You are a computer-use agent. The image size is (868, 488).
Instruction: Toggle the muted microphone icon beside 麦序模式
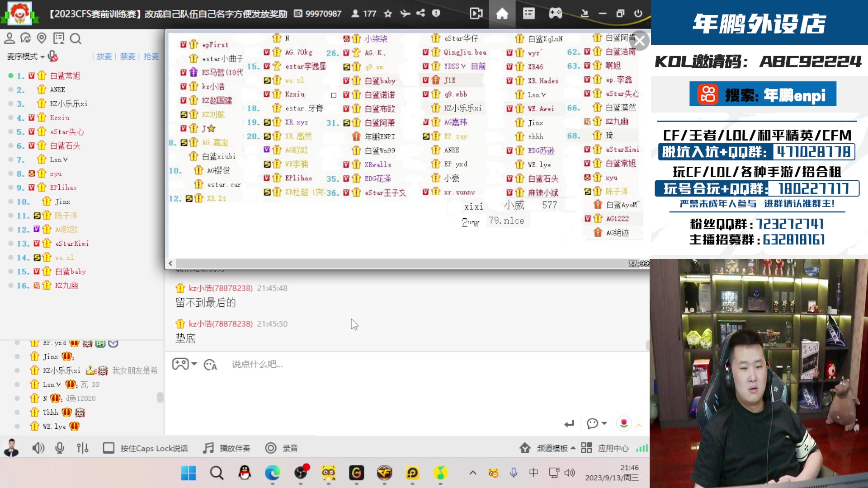(52, 56)
